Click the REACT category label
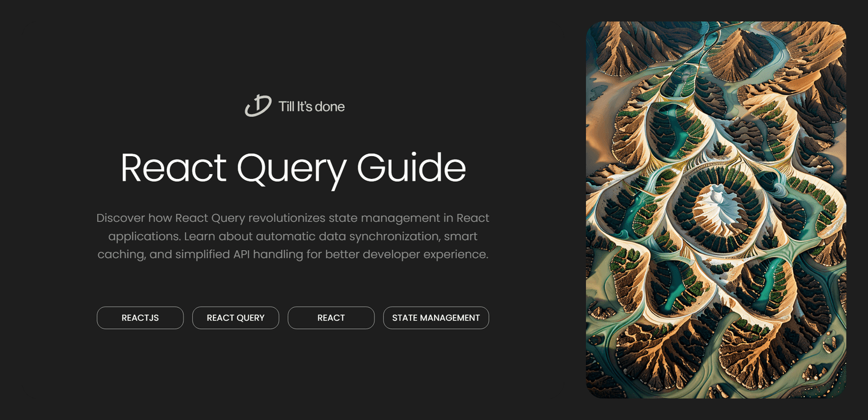 click(x=331, y=318)
